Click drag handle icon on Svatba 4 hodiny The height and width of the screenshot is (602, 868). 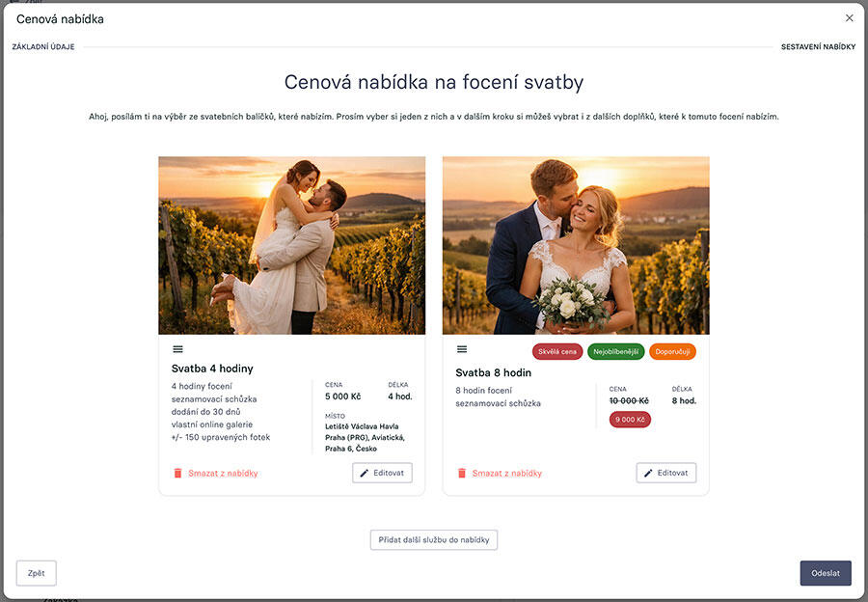(x=177, y=349)
